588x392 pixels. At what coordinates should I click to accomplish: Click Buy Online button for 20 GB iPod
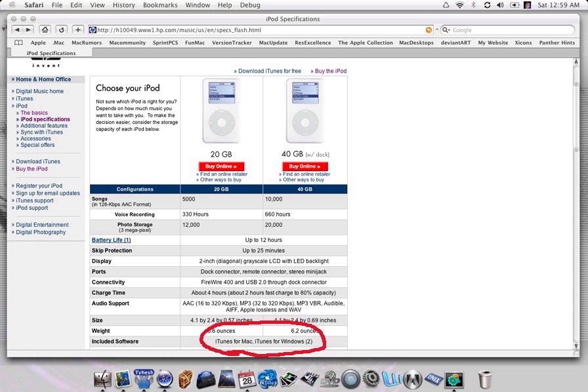(x=221, y=167)
